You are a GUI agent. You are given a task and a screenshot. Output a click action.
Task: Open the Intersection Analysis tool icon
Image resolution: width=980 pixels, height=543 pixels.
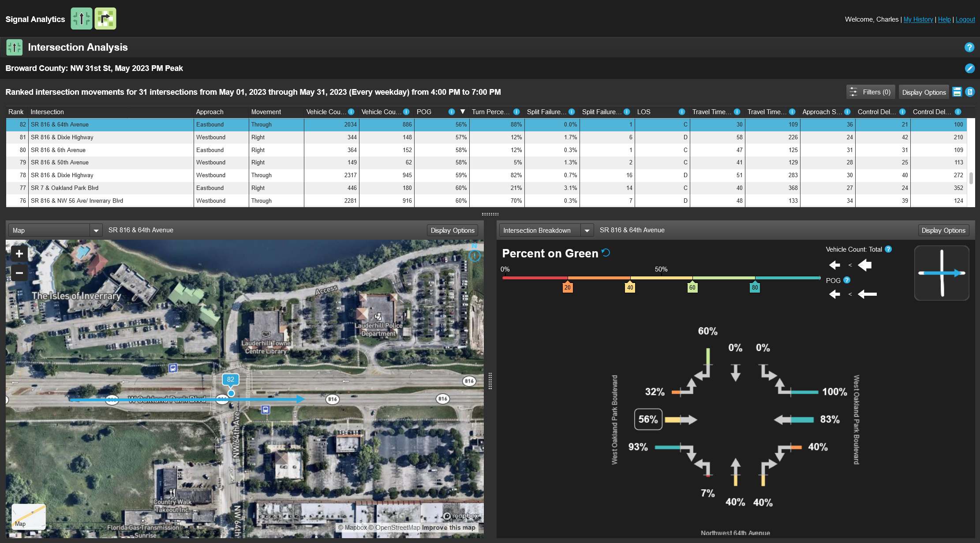(82, 19)
